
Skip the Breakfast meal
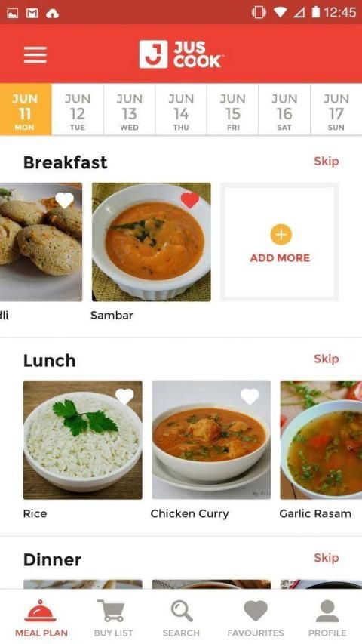[x=327, y=161]
